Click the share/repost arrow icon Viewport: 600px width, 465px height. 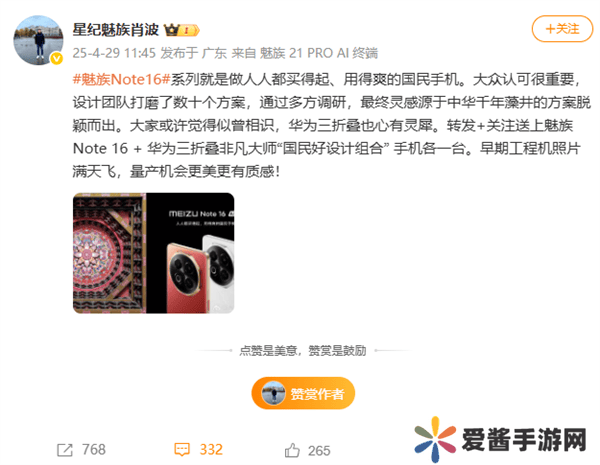pos(65,450)
